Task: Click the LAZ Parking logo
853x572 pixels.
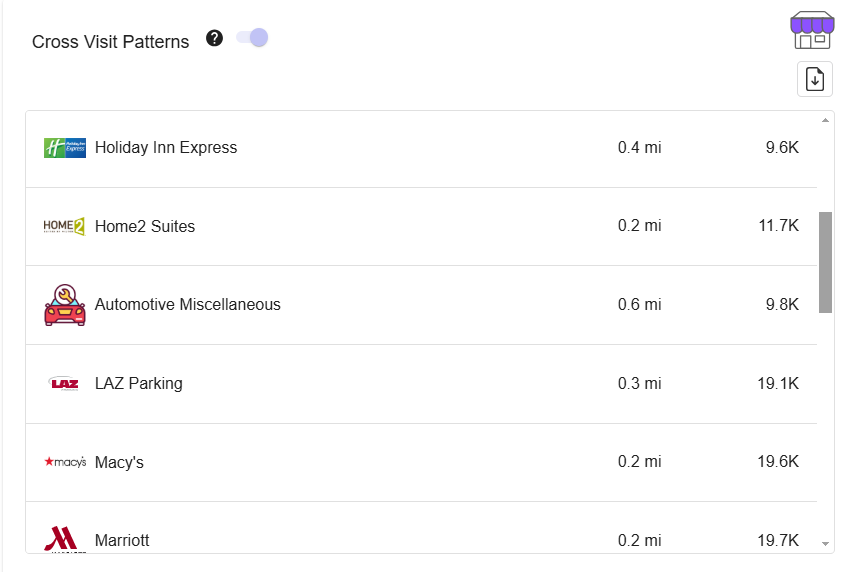Action: pyautogui.click(x=65, y=384)
